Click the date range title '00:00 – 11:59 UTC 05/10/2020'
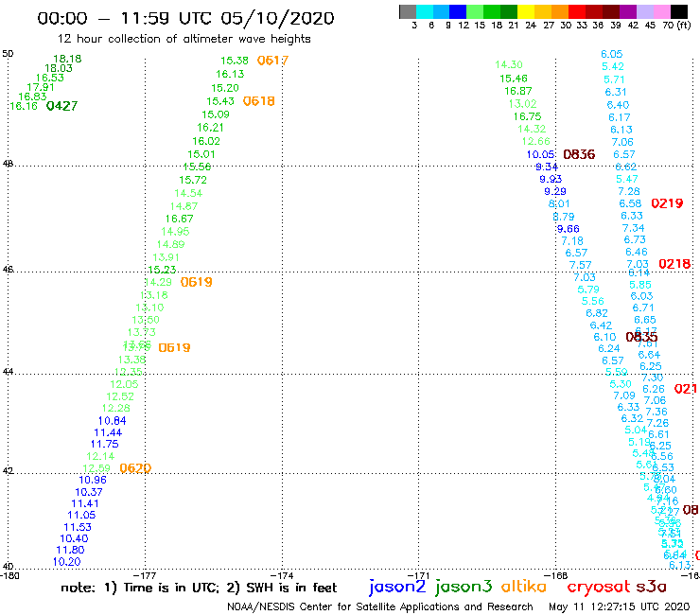This screenshot has height=615, width=700. [185, 18]
